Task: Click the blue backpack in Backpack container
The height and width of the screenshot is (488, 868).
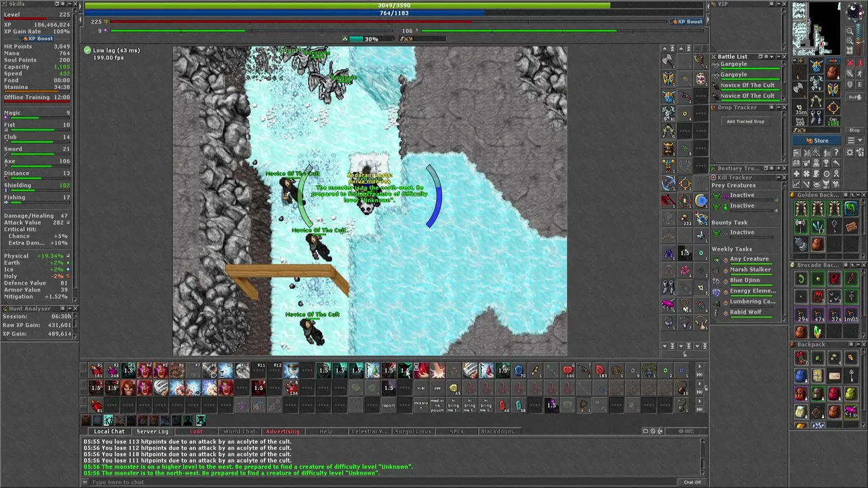Action: coord(801,375)
